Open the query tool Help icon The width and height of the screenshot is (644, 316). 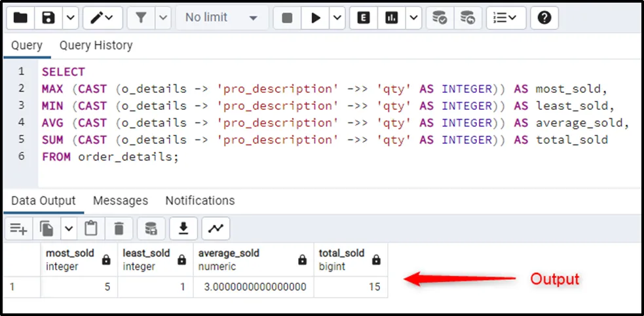coord(544,18)
